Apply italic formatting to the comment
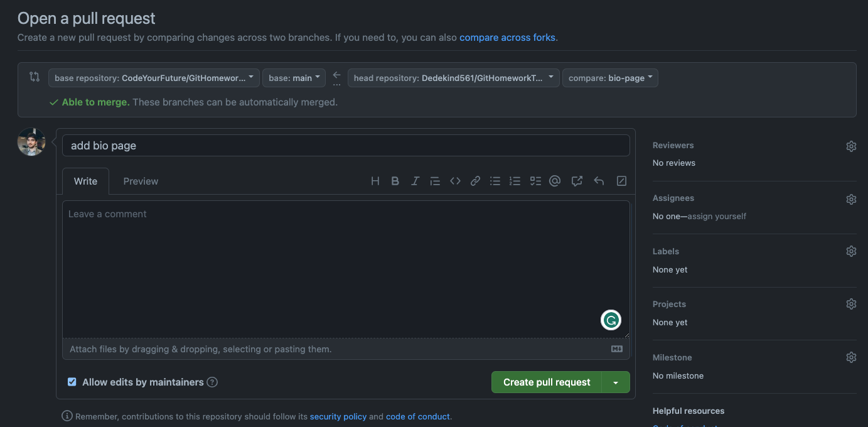Image resolution: width=868 pixels, height=427 pixels. tap(415, 180)
